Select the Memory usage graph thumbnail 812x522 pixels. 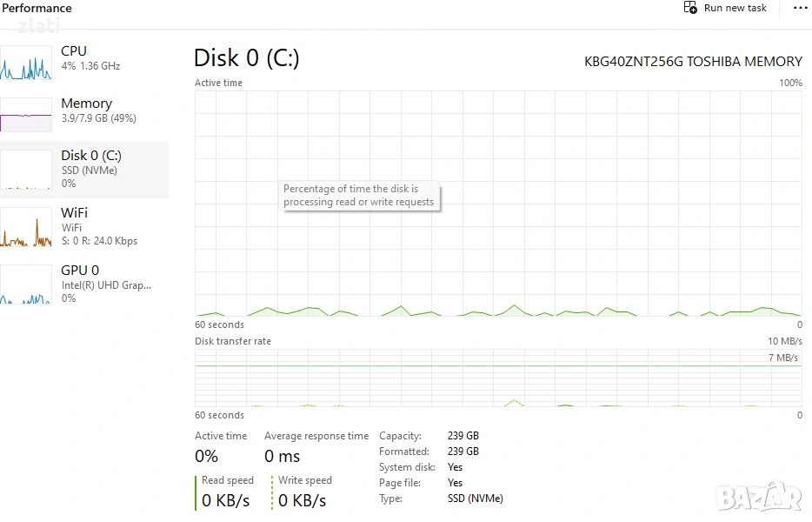tap(26, 114)
